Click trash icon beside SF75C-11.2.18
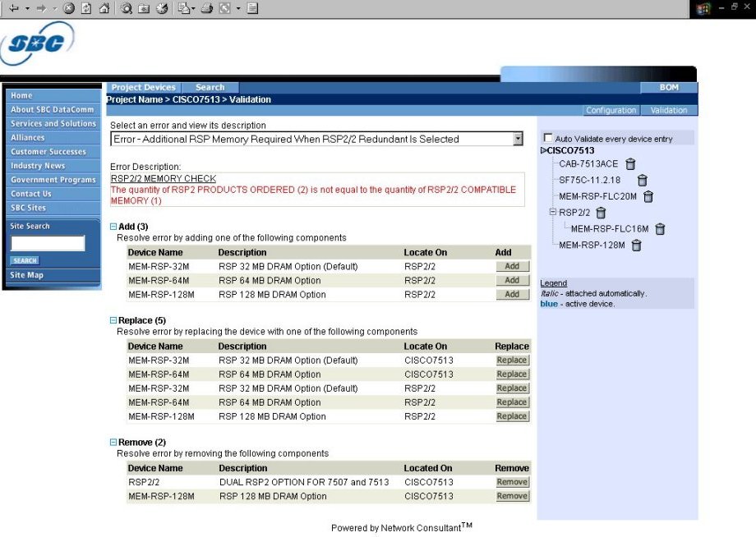Viewport: 756px width, 537px height. click(643, 181)
